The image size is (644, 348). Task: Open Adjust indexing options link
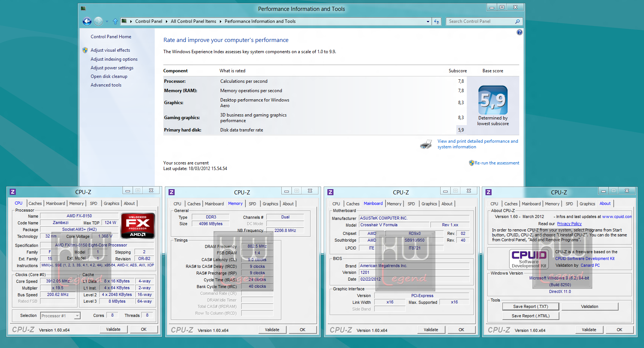pyautogui.click(x=114, y=59)
